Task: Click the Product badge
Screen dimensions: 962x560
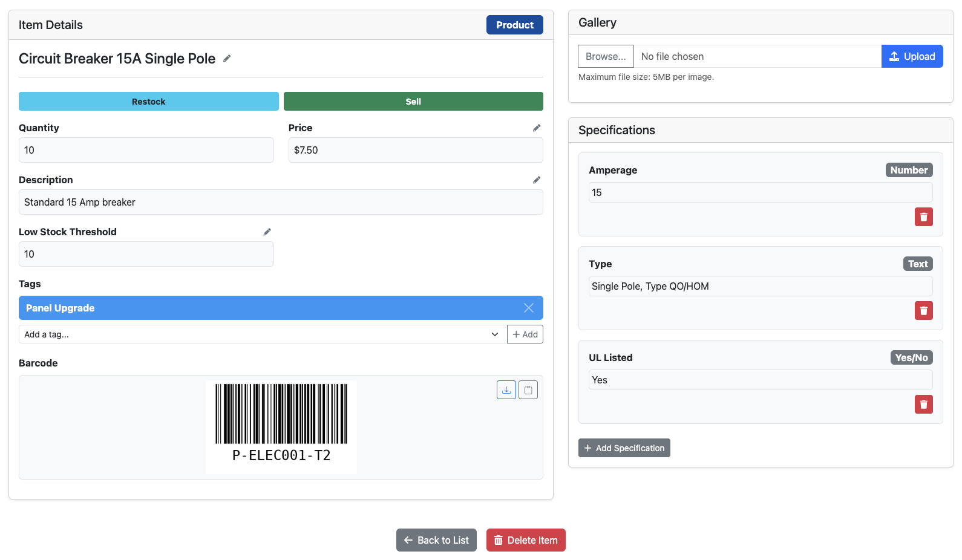Action: (x=515, y=25)
